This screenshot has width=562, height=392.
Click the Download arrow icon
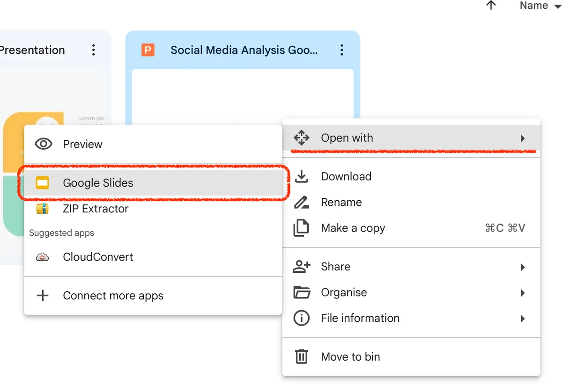301,176
